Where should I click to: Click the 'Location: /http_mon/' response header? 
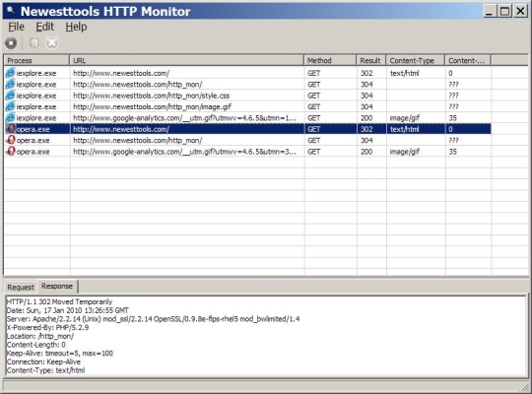(40, 336)
